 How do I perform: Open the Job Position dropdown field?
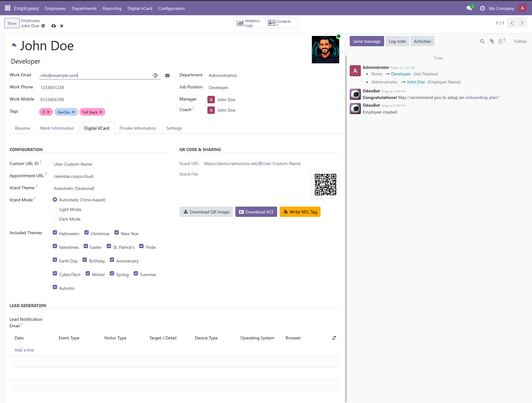click(x=273, y=87)
